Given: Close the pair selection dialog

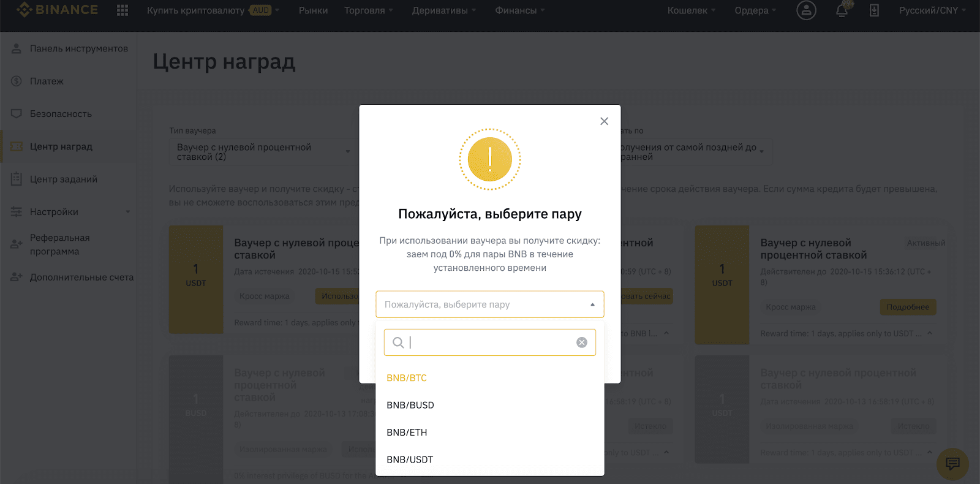Looking at the screenshot, I should pos(604,121).
